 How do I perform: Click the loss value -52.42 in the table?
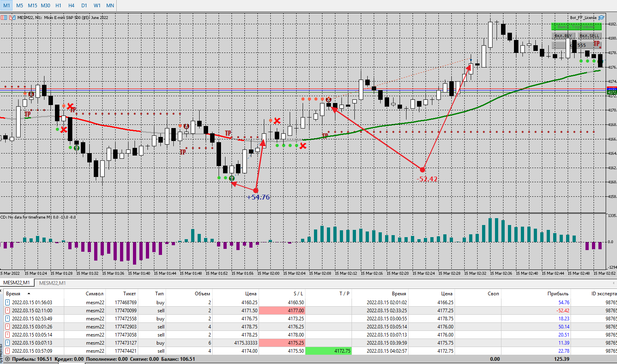pos(563,311)
